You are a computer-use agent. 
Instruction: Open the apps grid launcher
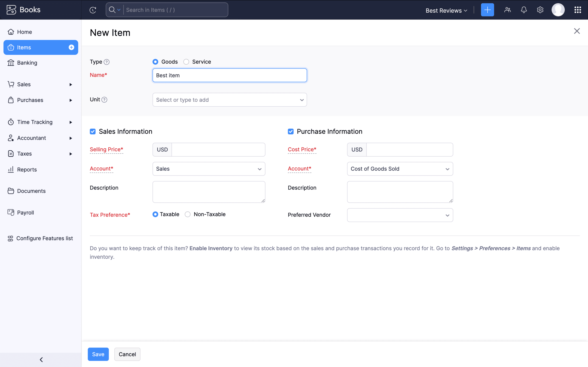(x=578, y=10)
